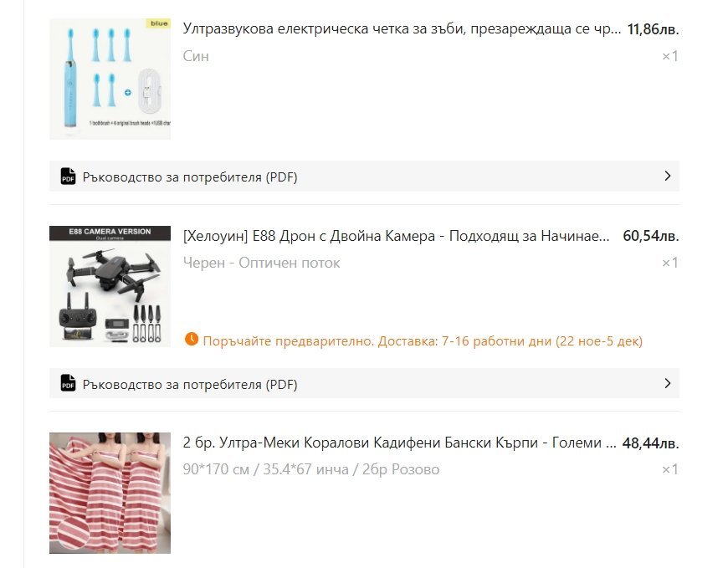This screenshot has width=728, height=568.
Task: Click the 48,44лв. towels price
Action: [x=650, y=443]
